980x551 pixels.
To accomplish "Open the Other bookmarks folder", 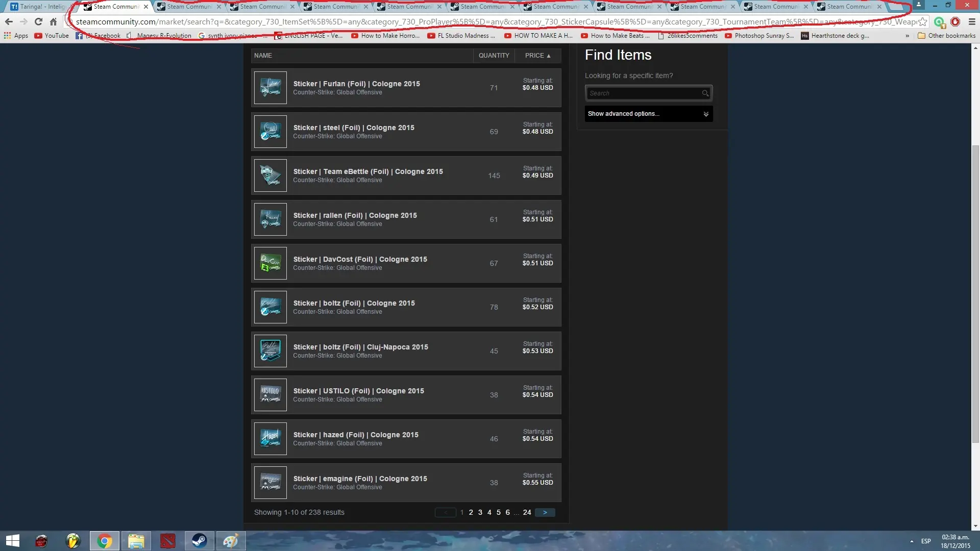I will point(946,36).
